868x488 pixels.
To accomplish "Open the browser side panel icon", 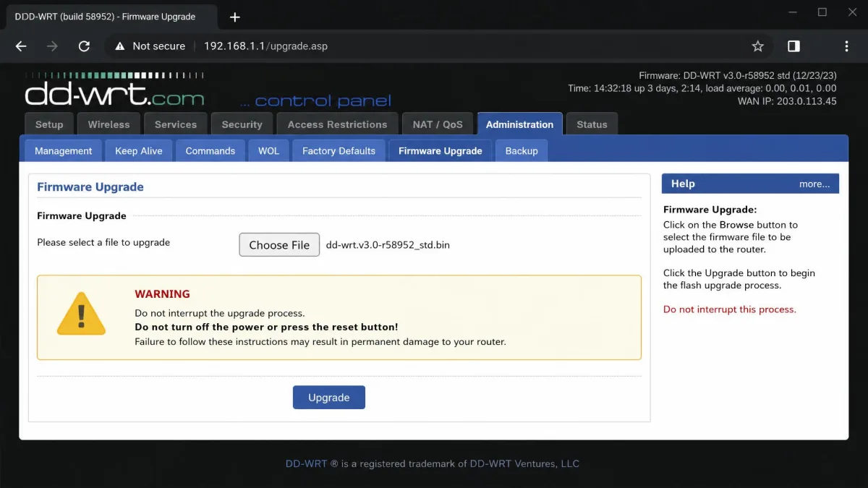I will [x=793, y=46].
